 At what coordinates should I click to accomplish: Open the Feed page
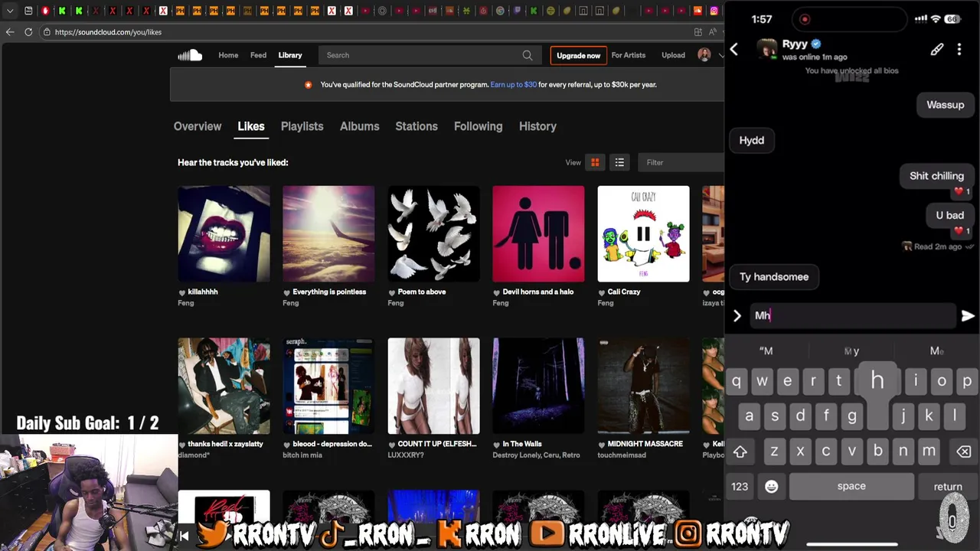259,55
